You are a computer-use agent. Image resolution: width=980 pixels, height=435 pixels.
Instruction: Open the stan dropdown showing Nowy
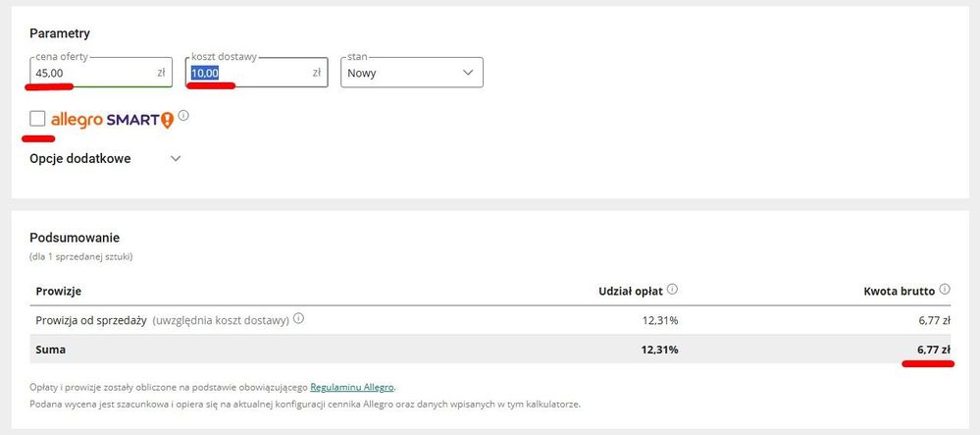pyautogui.click(x=411, y=73)
